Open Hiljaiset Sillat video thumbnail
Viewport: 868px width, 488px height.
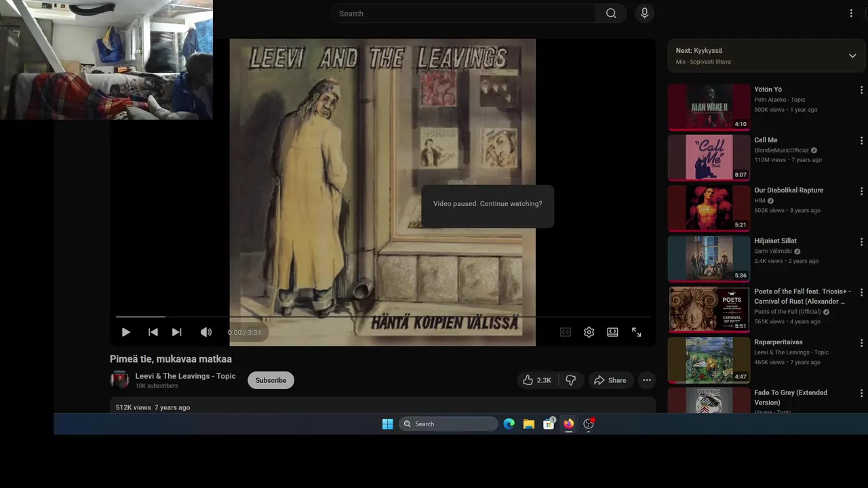[709, 258]
